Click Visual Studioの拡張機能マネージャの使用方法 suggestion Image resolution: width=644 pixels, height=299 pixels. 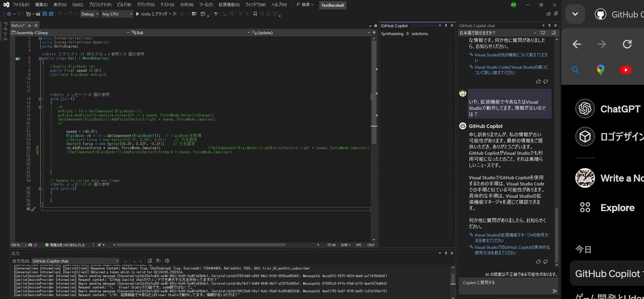point(508,237)
